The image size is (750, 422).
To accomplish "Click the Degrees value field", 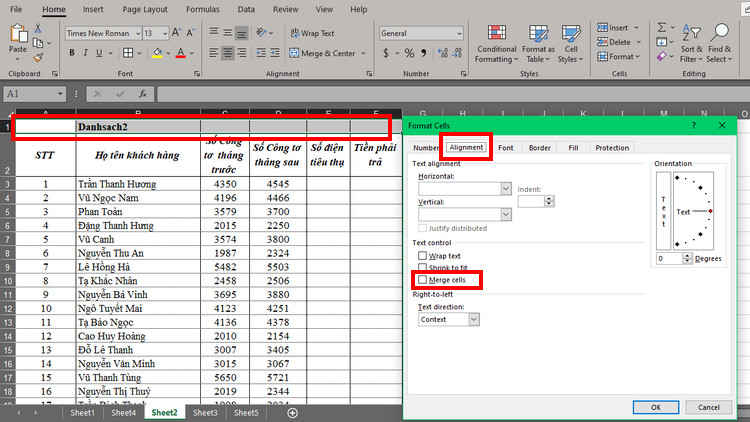I will coord(669,258).
